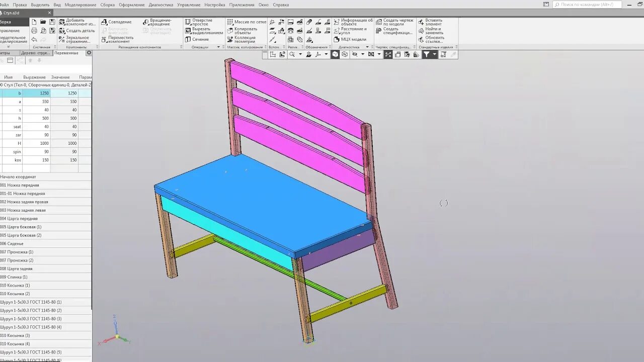644x362 pixels.
Task: Click the Выражение column header
Action: tap(34, 77)
